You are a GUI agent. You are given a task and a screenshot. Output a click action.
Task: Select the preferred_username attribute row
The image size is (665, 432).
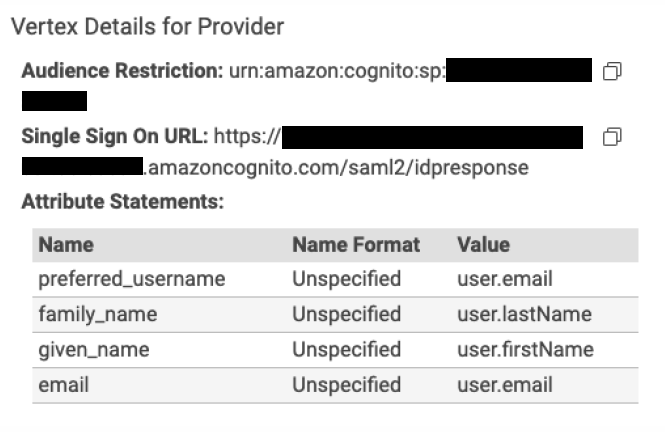[x=335, y=279]
